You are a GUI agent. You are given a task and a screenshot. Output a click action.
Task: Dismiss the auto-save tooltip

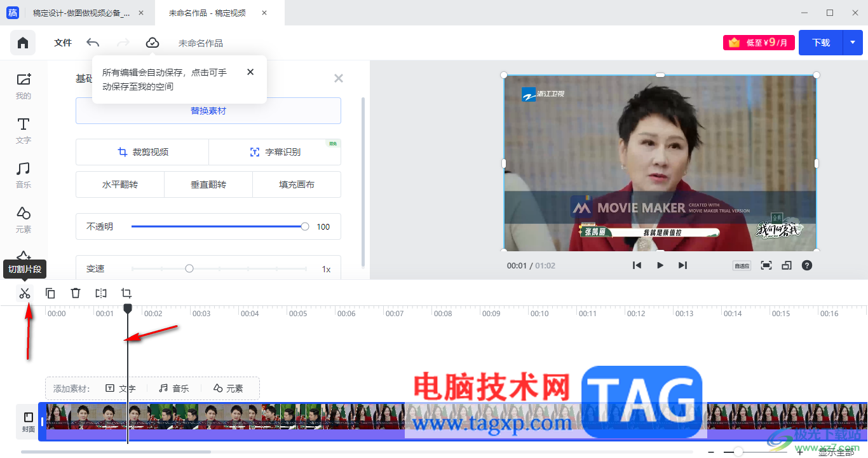pos(250,72)
